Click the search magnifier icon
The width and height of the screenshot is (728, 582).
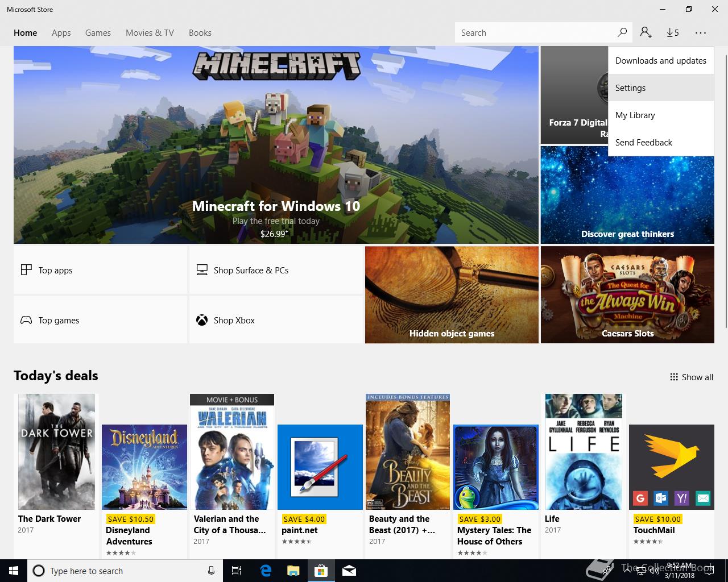point(622,32)
